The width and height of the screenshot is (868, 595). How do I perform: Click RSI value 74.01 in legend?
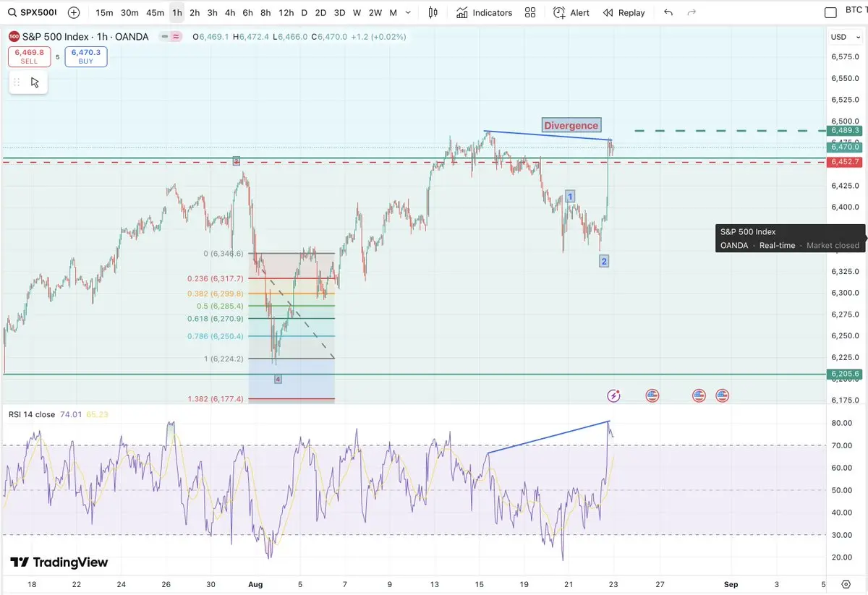pos(71,414)
